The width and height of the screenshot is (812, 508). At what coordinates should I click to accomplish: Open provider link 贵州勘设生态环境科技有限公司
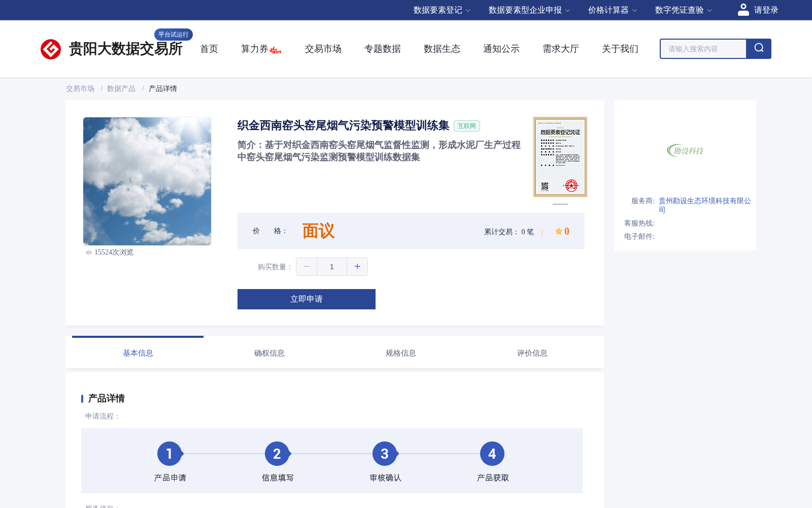(705, 205)
